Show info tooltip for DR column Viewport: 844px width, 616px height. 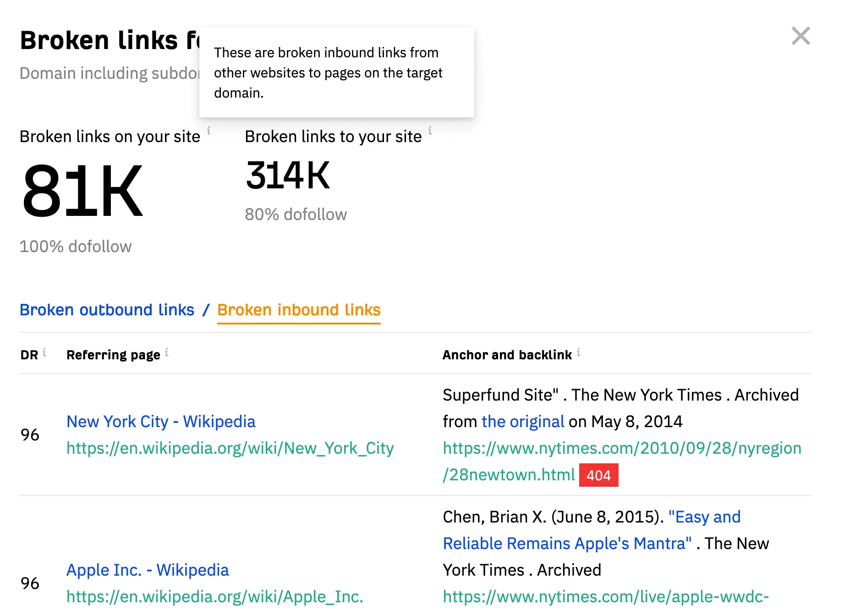44,352
